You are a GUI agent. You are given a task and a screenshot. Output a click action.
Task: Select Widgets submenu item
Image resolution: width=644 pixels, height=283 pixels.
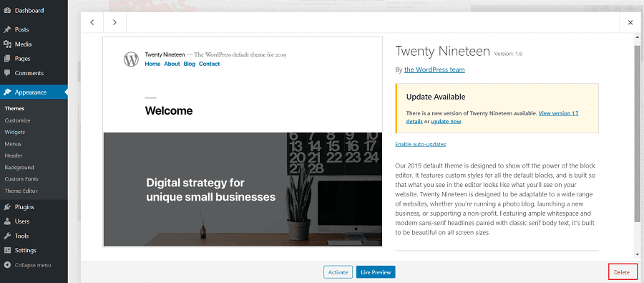tap(15, 132)
